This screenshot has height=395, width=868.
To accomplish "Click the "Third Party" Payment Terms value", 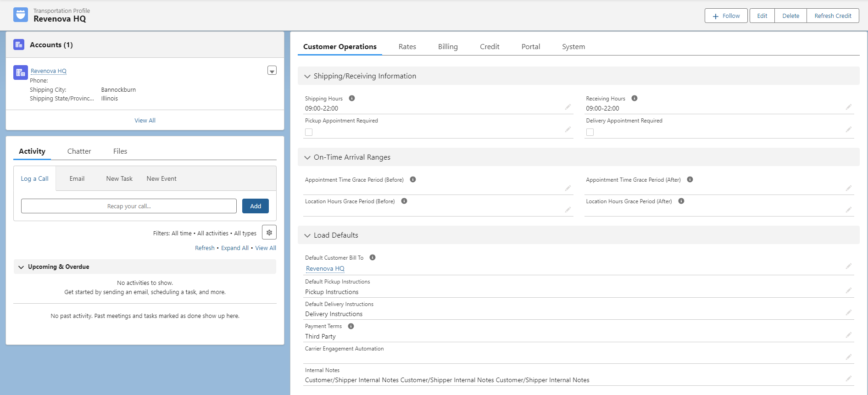I will 320,336.
